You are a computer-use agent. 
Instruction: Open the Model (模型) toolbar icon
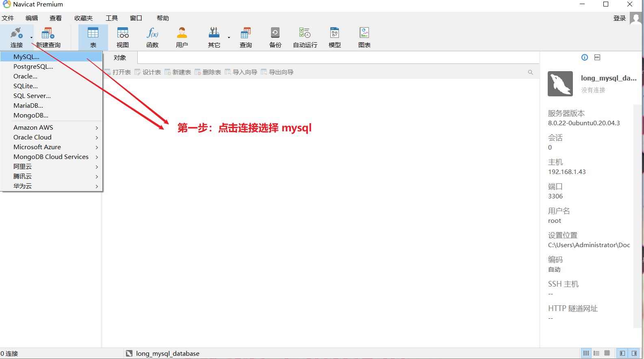(335, 33)
